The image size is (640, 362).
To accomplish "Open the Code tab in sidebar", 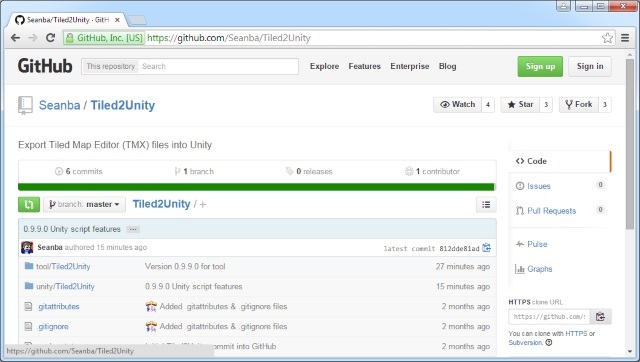I will coord(560,161).
